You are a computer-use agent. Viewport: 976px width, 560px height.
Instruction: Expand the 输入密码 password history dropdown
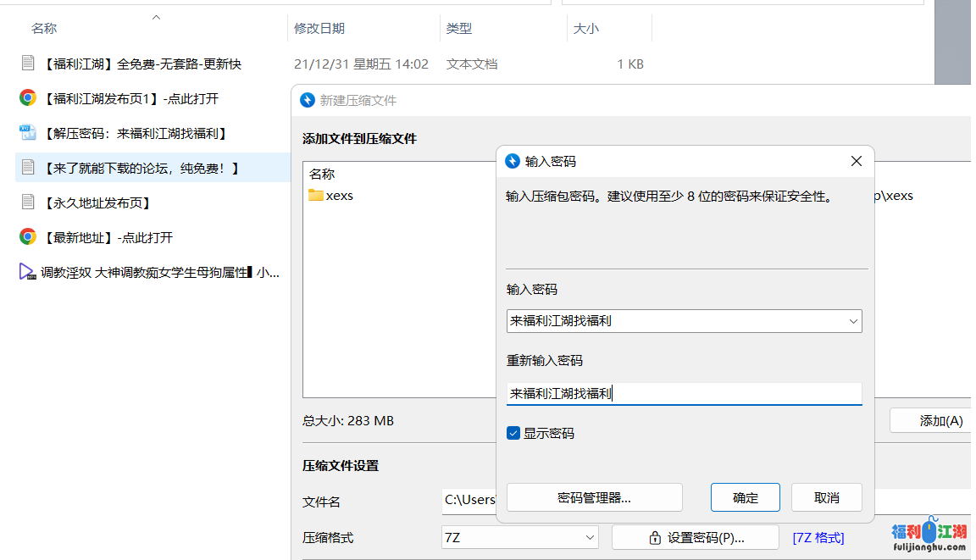(852, 322)
